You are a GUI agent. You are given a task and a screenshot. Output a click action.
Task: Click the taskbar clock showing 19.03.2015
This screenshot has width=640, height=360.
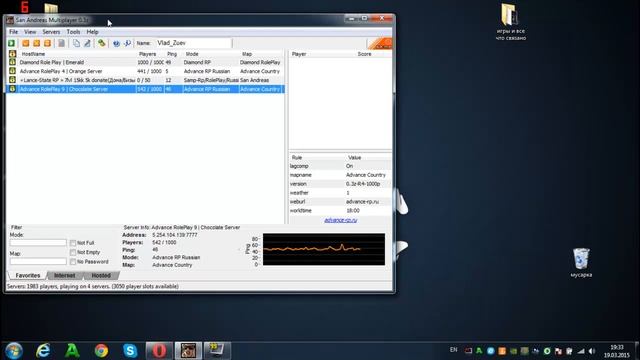click(617, 351)
